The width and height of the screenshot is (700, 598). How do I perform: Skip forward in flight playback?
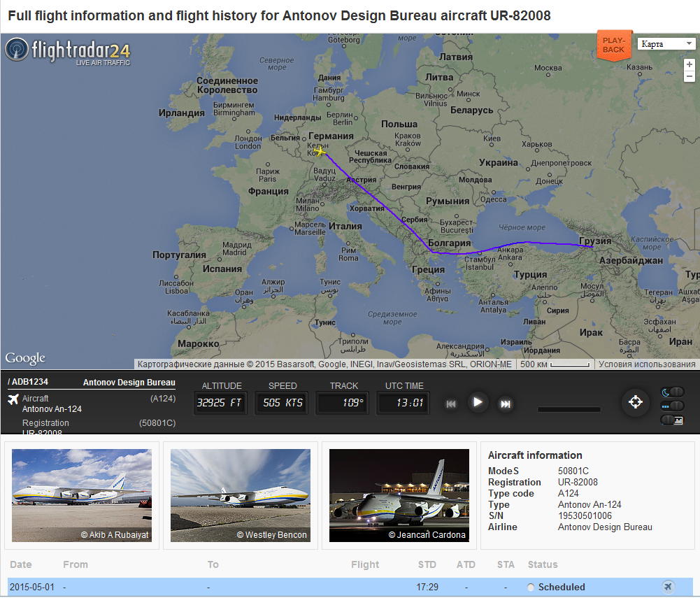pyautogui.click(x=506, y=404)
